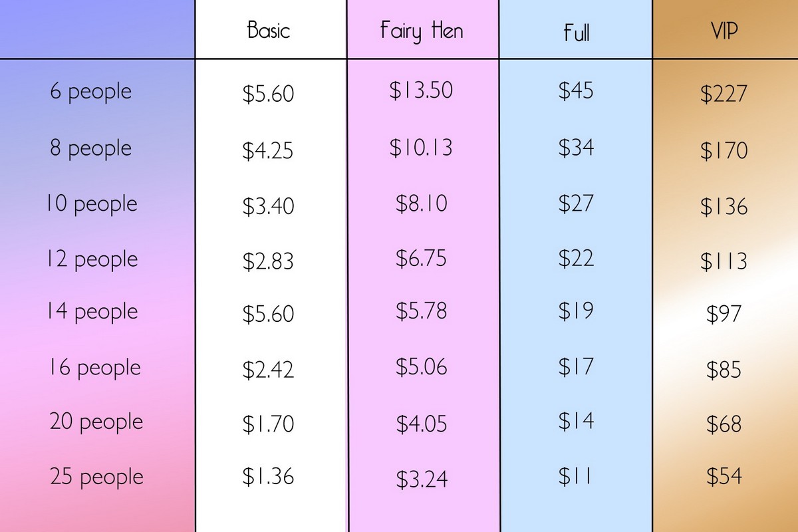798x532 pixels.
Task: Click the Fairy Hen column header
Action: coord(422,31)
